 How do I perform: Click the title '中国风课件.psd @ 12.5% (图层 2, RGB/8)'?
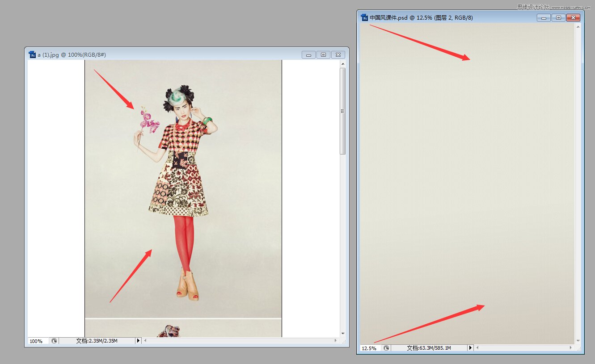tap(421, 18)
